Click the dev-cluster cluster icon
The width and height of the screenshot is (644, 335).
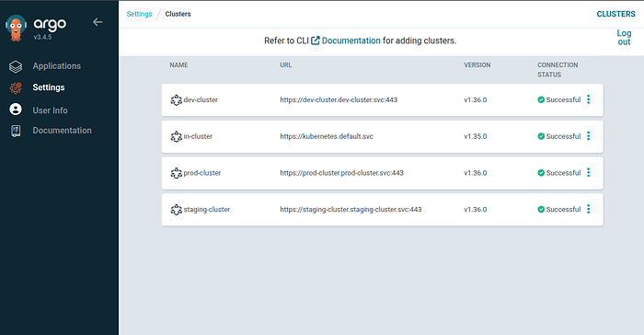(177, 100)
